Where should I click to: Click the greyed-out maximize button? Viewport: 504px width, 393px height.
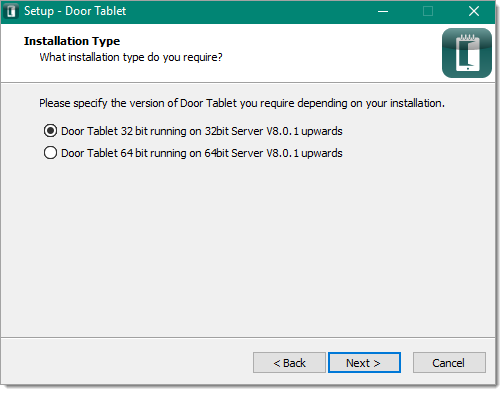coord(428,11)
